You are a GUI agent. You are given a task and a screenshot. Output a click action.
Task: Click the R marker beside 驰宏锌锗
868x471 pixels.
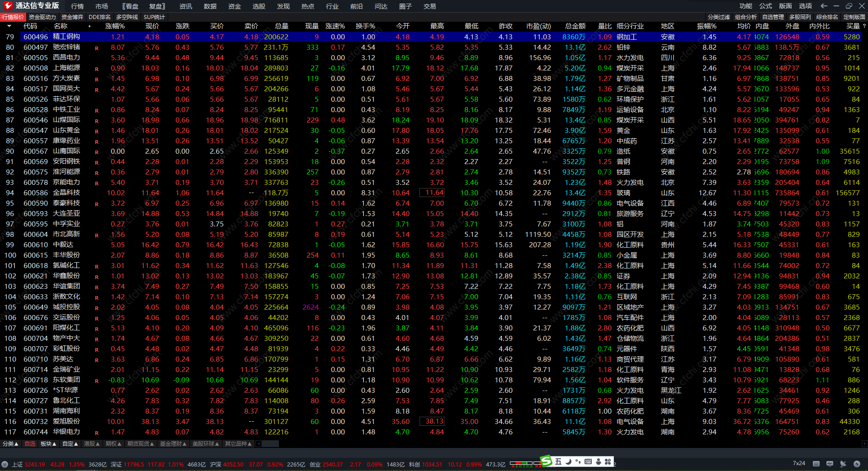pyautogui.click(x=97, y=48)
